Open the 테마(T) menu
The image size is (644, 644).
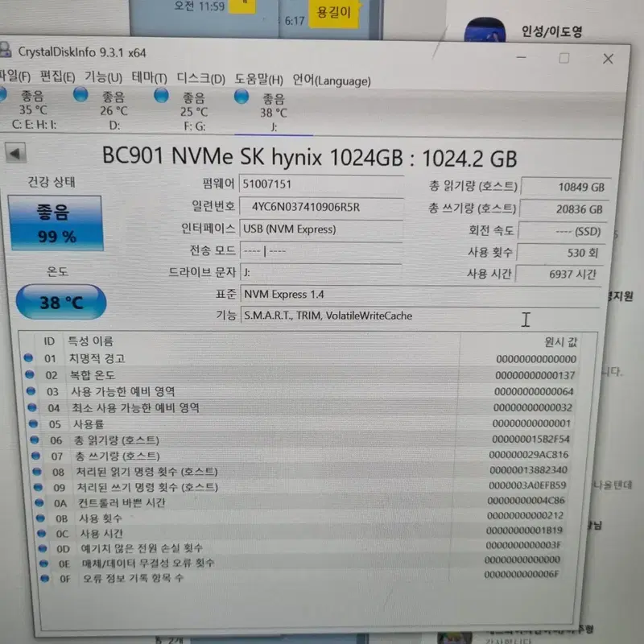149,77
